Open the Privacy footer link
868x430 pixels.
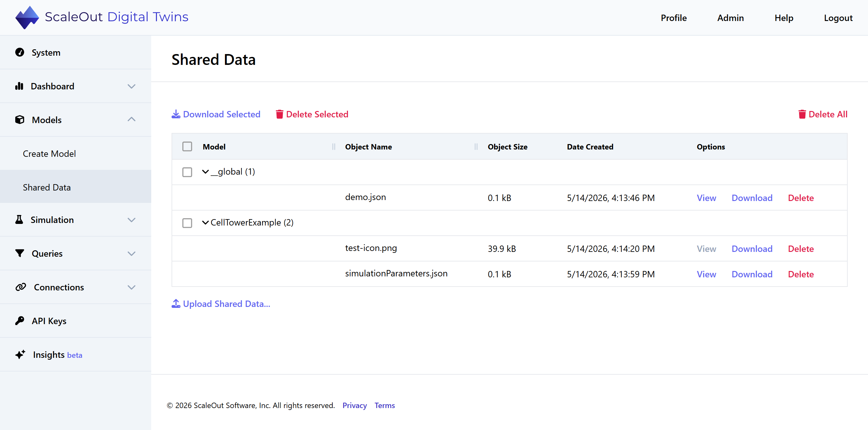pos(355,405)
